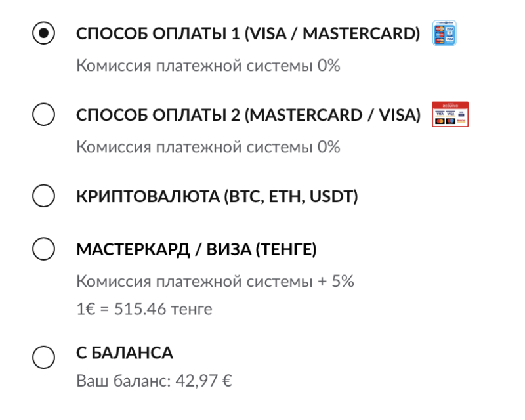525x420 pixels.
Task: Click the red card logos icon for payment method 2
Action: pos(449,114)
